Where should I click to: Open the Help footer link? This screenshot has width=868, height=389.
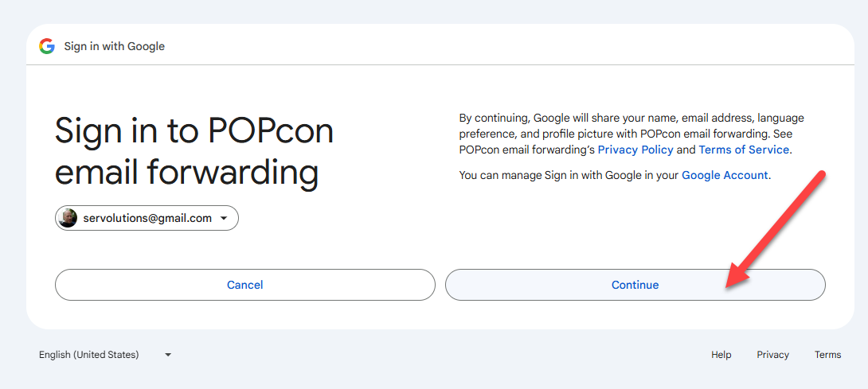pyautogui.click(x=721, y=355)
